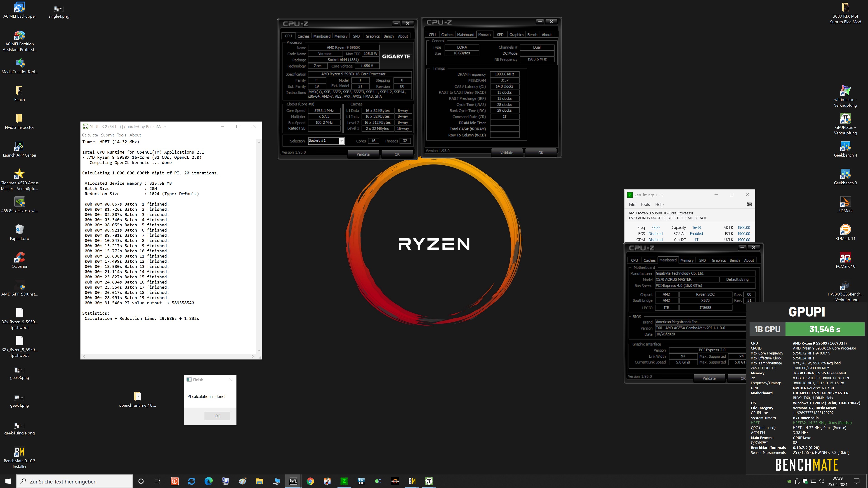This screenshot has width=868, height=488.
Task: Switch to SPD tab in CPU-Z memory window
Action: 500,35
